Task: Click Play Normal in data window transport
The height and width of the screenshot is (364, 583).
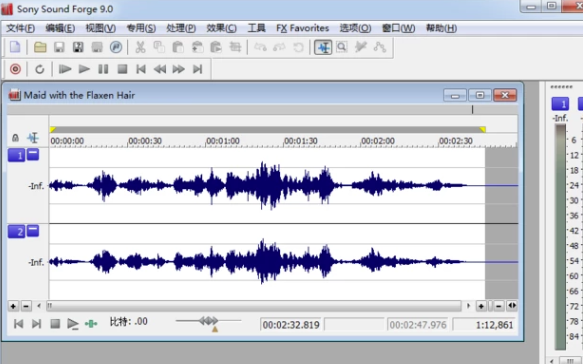Action: click(73, 324)
